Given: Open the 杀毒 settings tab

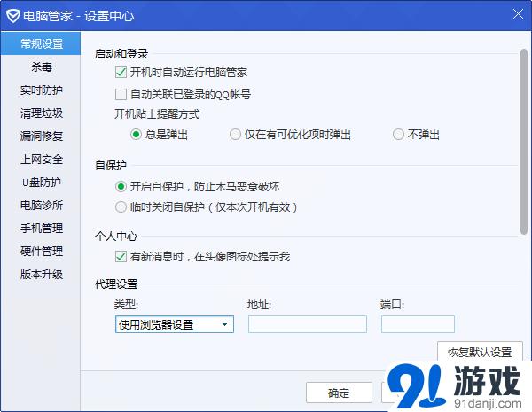Looking at the screenshot, I should click(41, 66).
